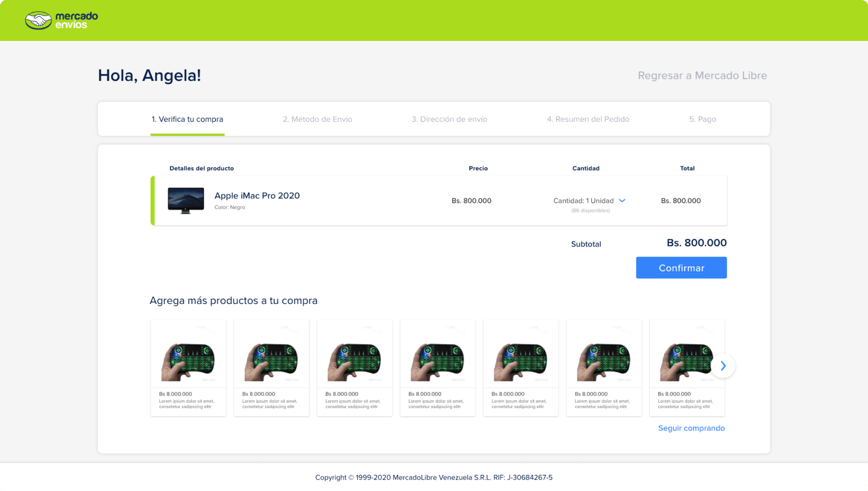Viewport: 868px width, 491px height.
Task: Click the blue Confirmar button
Action: 681,268
